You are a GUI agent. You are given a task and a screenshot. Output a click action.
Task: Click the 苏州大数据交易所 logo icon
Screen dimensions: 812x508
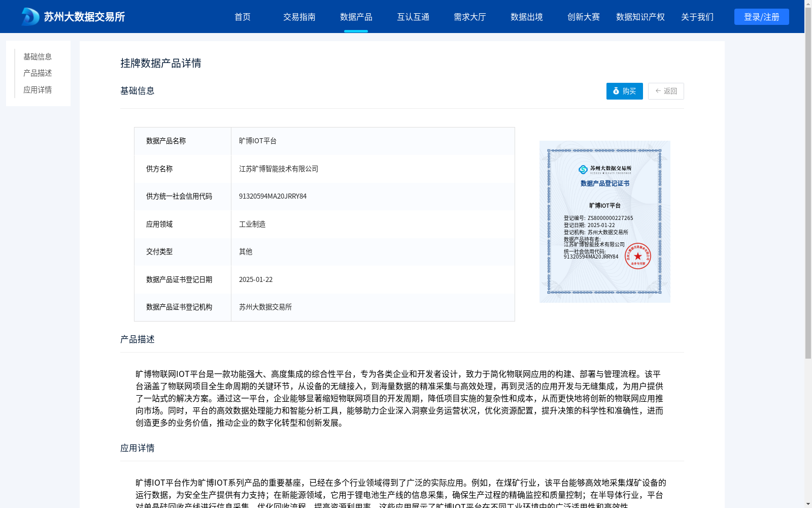[30, 17]
